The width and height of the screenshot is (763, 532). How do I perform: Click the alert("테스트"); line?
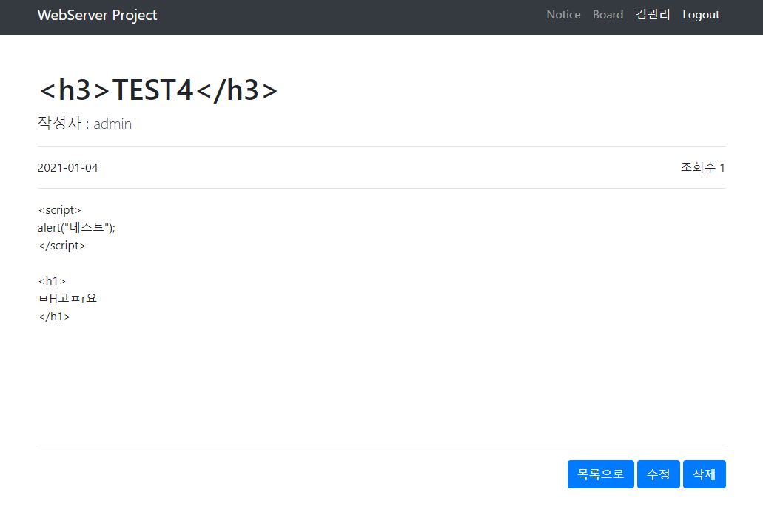point(76,227)
